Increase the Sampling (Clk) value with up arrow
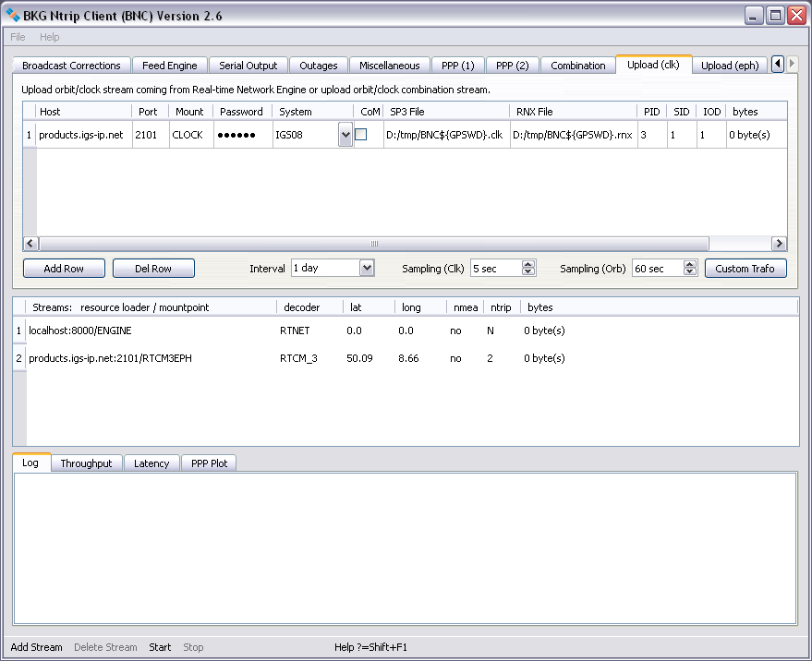Screen dimensions: 812x661 (x=528, y=264)
